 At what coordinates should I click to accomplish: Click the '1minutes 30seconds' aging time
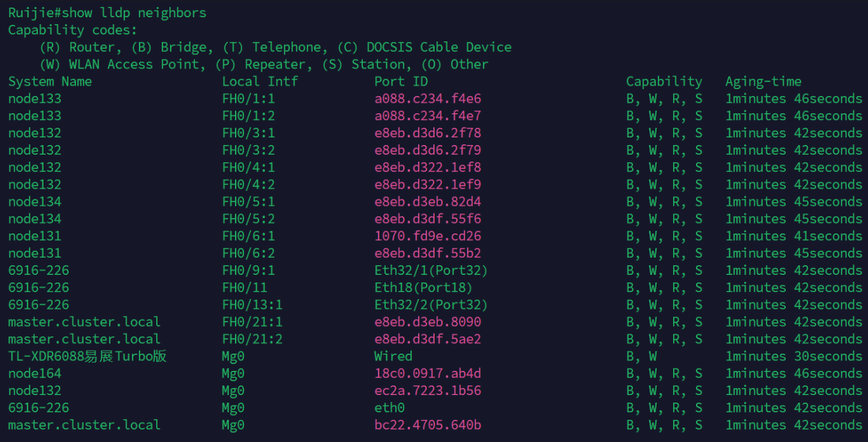tap(793, 356)
